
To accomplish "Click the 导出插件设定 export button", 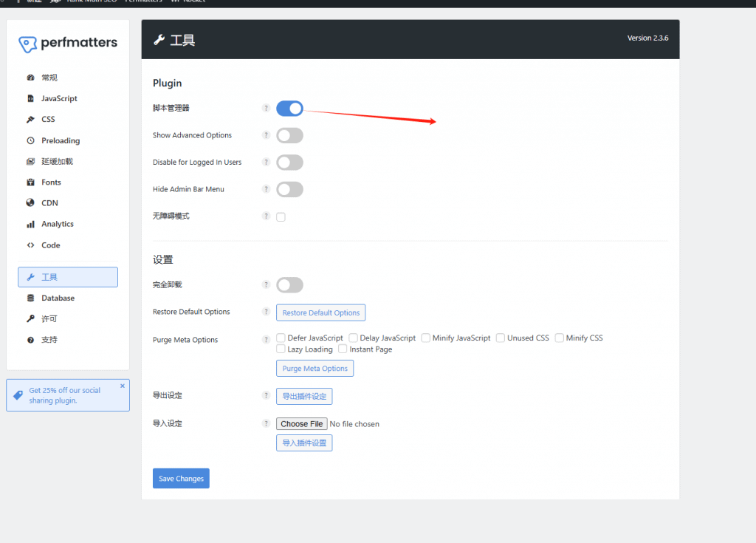I will 304,396.
